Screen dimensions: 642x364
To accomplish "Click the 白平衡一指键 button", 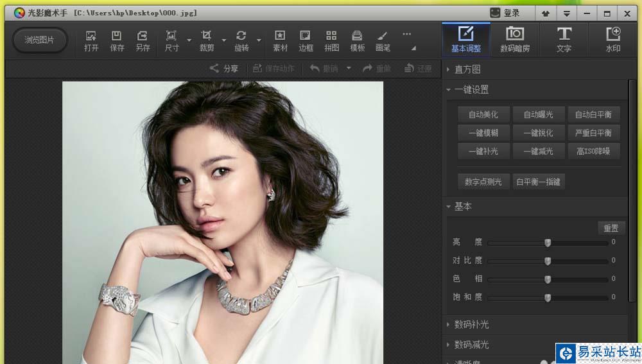I will [x=539, y=182].
